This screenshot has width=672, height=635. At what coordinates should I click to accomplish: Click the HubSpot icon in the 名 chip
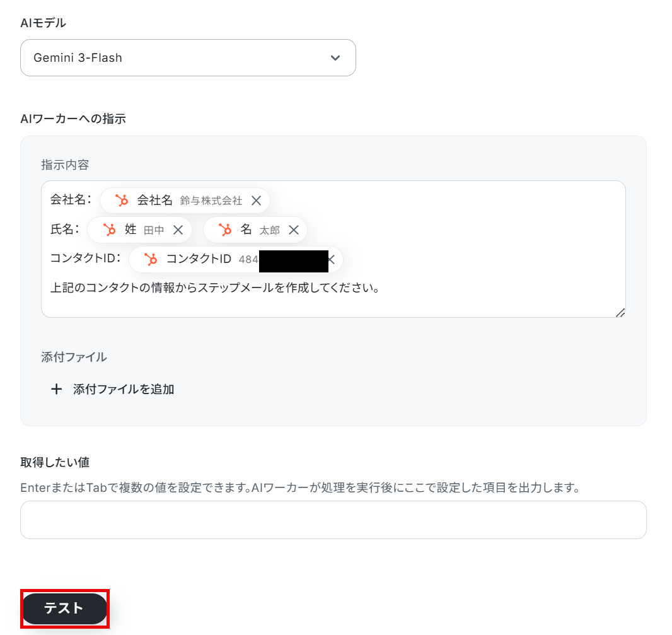click(x=225, y=230)
